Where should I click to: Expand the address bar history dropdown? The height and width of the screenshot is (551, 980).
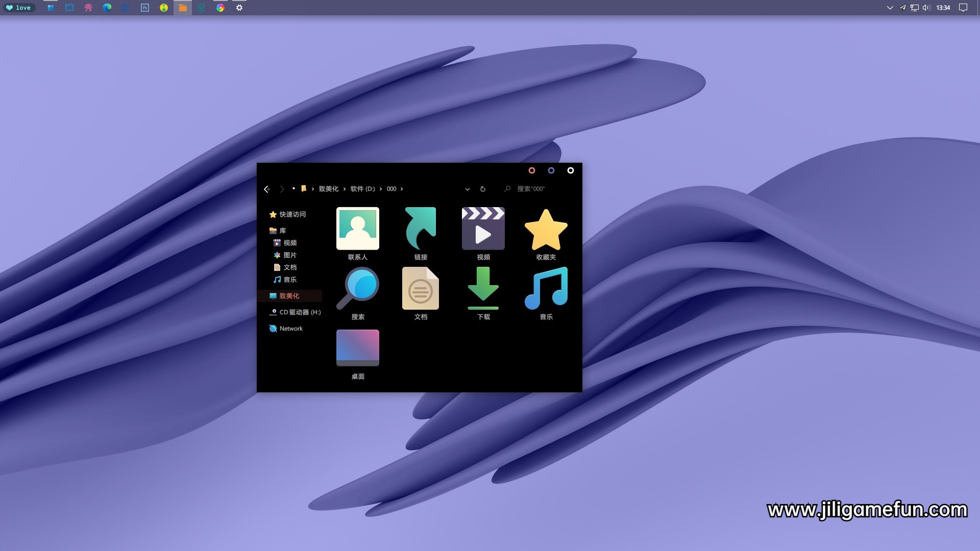coord(467,189)
